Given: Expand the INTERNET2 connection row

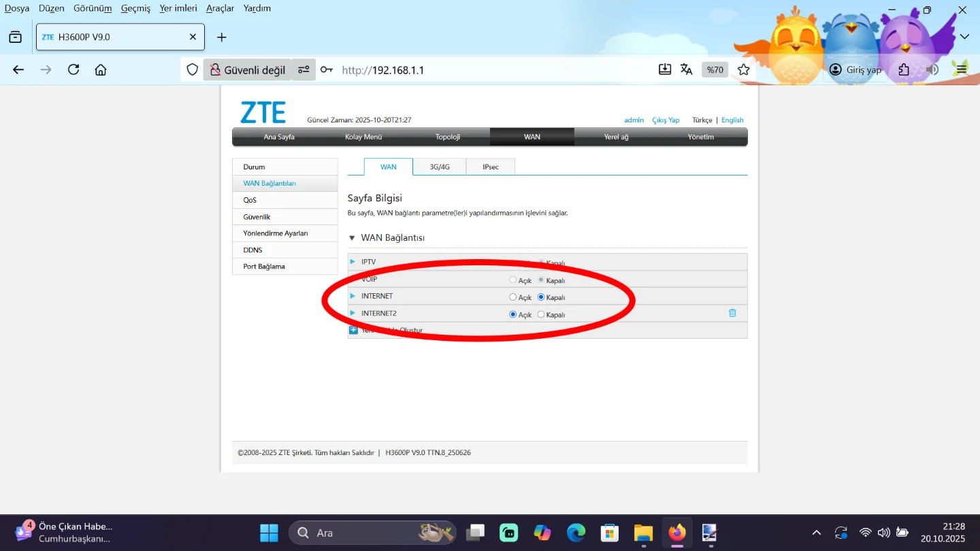Looking at the screenshot, I should [x=353, y=313].
